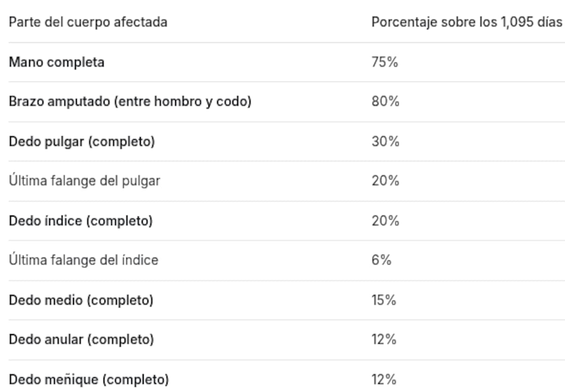Click 'Brazo amputado (entre hombro y codo)' cell

(130, 102)
